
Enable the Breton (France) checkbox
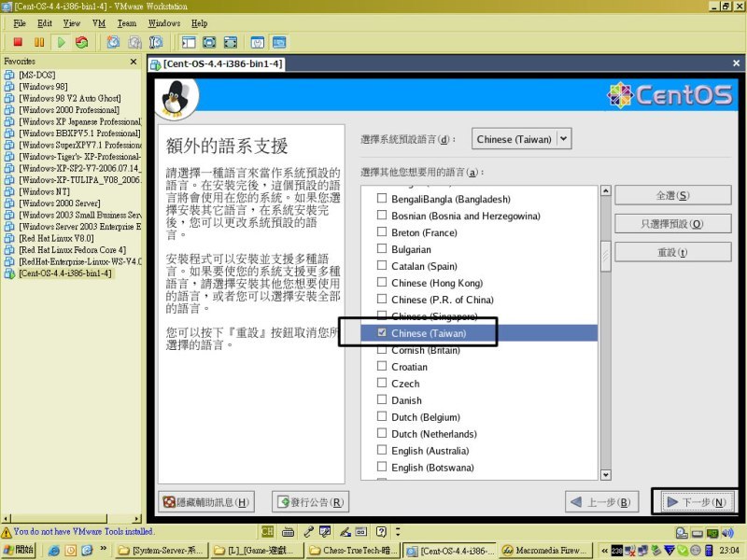point(382,231)
